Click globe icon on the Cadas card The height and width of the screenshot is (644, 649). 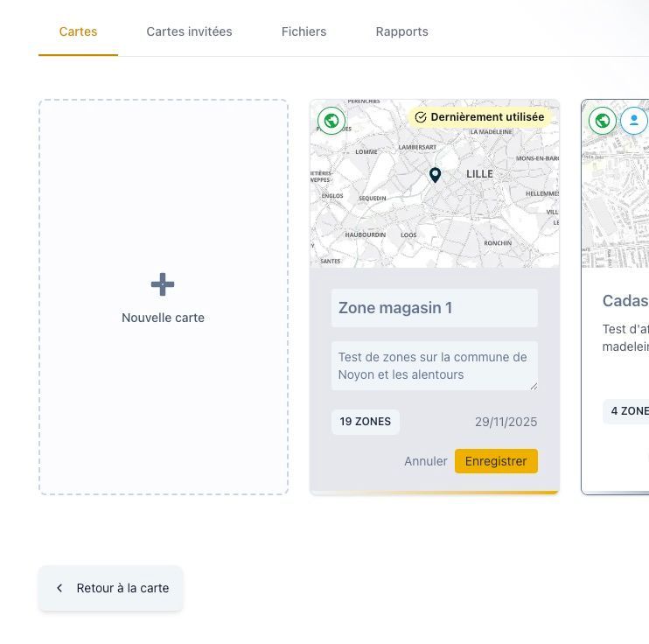coord(603,121)
